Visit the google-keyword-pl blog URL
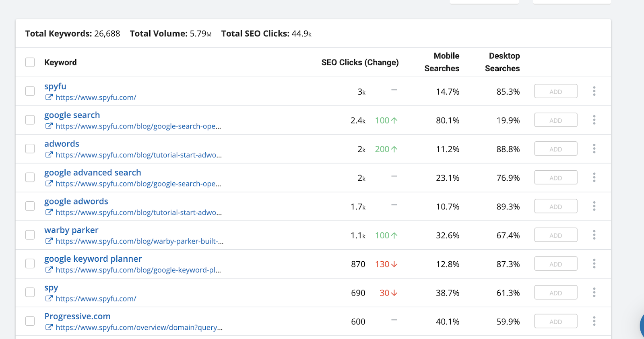The height and width of the screenshot is (339, 644). point(138,270)
